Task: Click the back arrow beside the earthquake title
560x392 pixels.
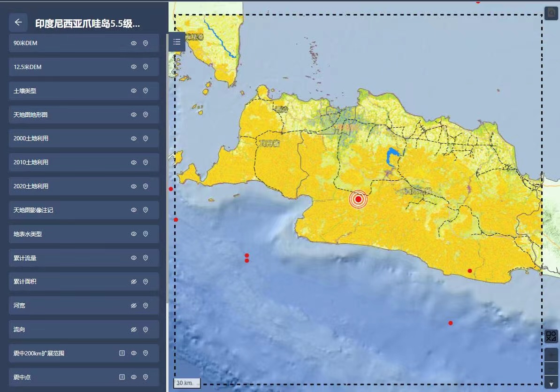Action: click(x=18, y=22)
